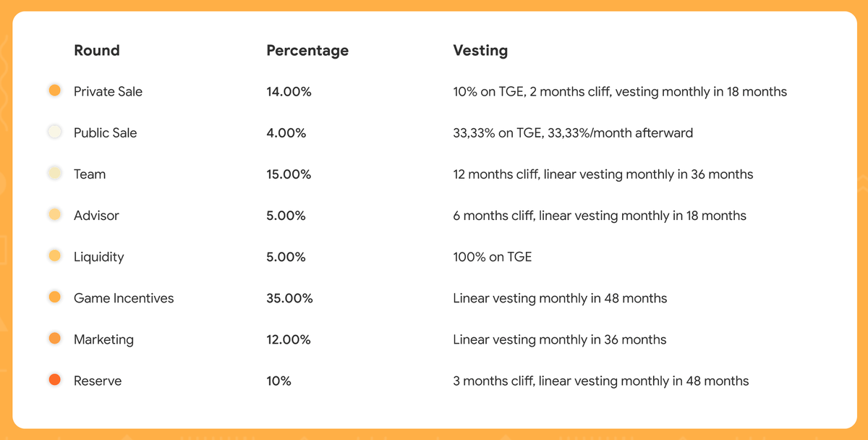Viewport: 868px width, 440px height.
Task: Click the Game Incentives color dot
Action: (x=54, y=297)
